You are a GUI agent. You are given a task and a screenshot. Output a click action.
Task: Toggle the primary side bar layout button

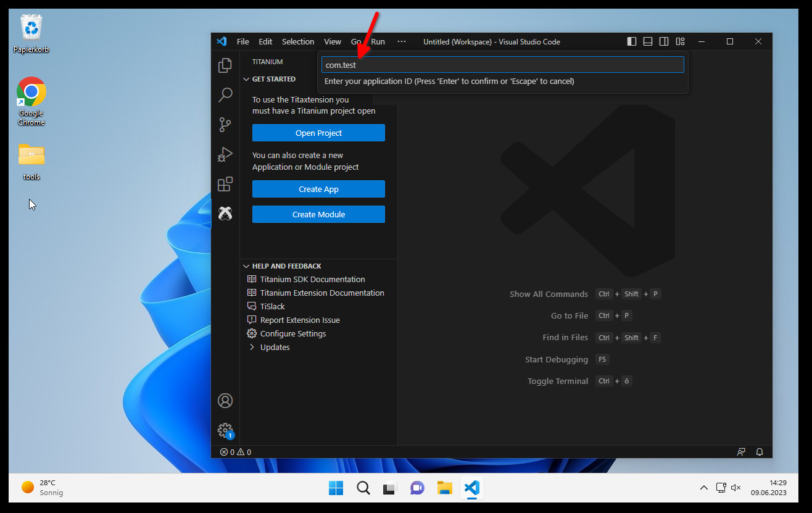[632, 41]
